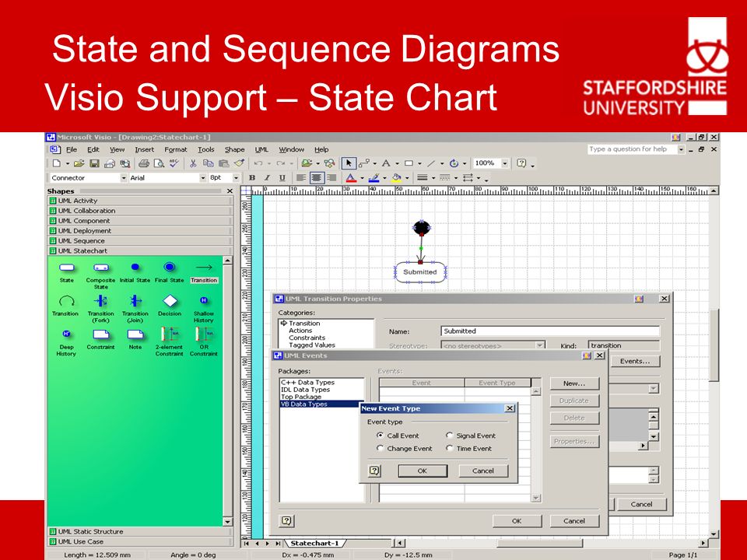Select VB Data Types in Packages list
The height and width of the screenshot is (560, 747).
pyautogui.click(x=321, y=404)
